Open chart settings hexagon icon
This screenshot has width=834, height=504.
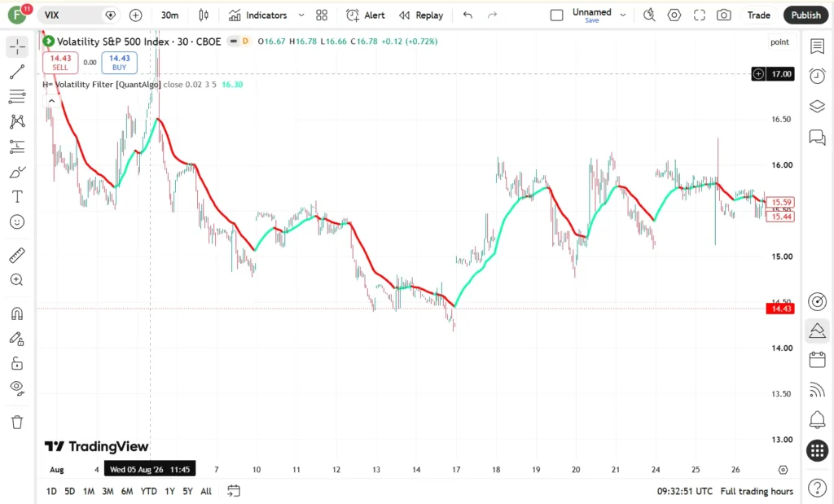pyautogui.click(x=674, y=15)
